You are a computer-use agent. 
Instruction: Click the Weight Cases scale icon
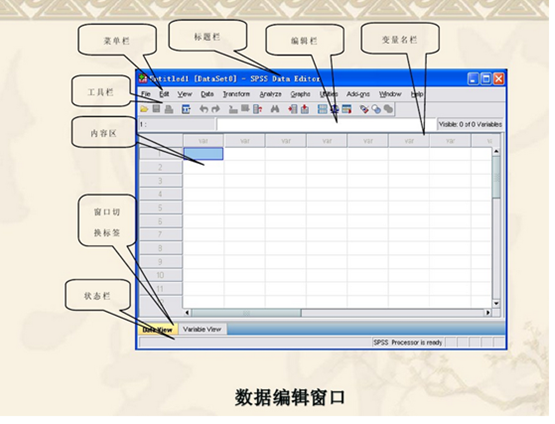(334, 109)
